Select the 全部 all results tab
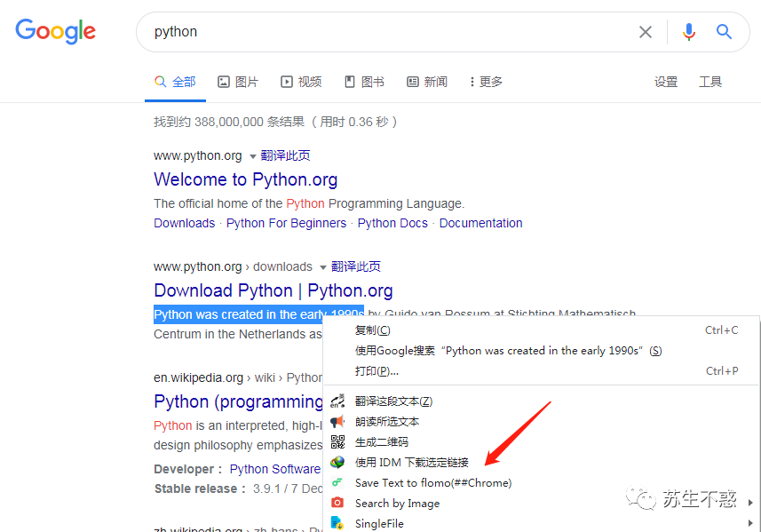Screen dimensions: 761x532 point(175,82)
